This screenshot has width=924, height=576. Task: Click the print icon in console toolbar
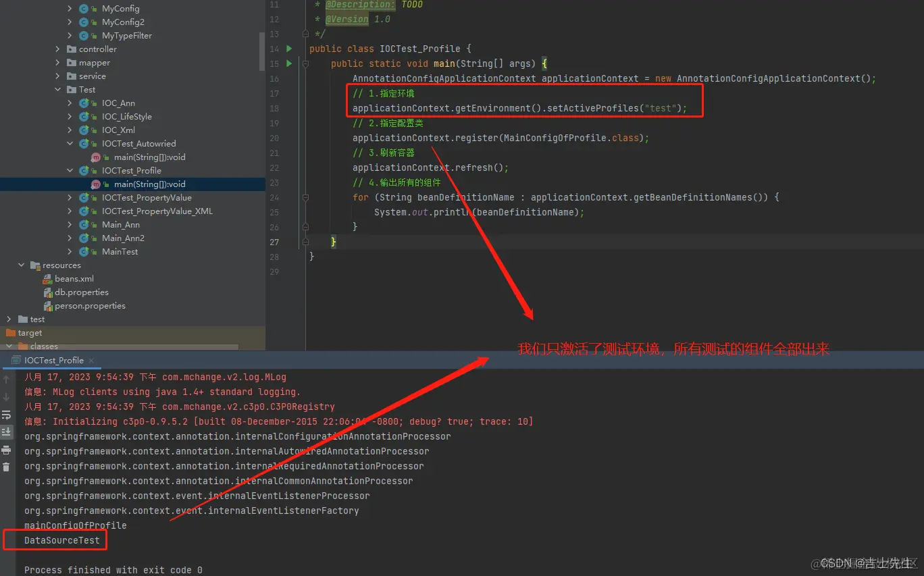[x=6, y=450]
